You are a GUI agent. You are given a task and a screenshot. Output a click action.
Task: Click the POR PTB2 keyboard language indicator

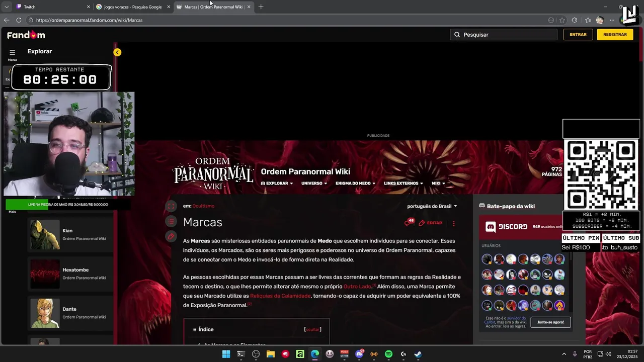click(x=588, y=354)
